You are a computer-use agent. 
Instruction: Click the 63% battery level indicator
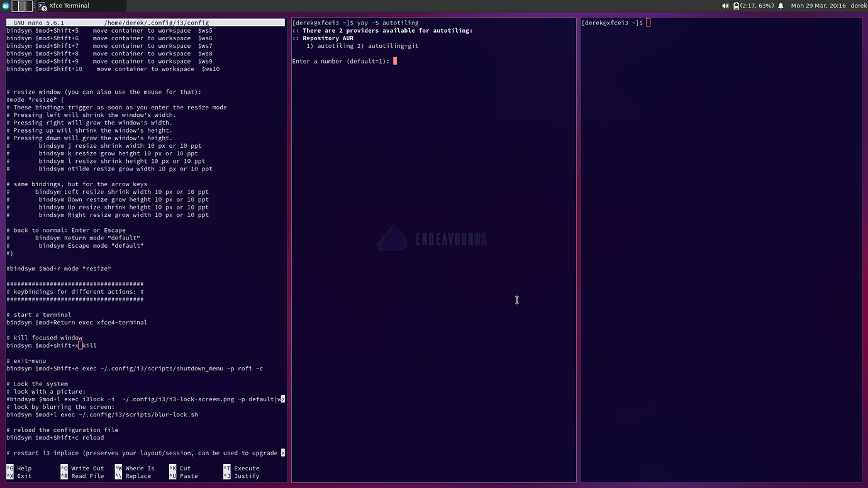(757, 5)
